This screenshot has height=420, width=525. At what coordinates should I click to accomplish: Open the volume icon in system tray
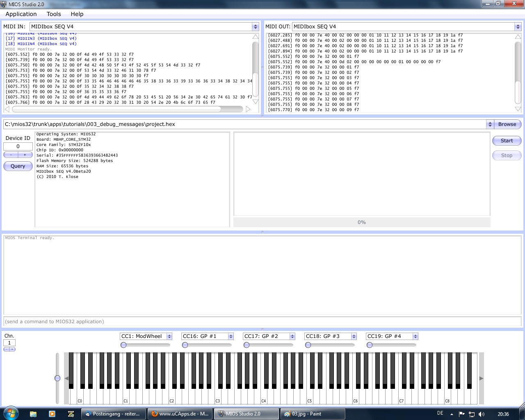(x=482, y=414)
